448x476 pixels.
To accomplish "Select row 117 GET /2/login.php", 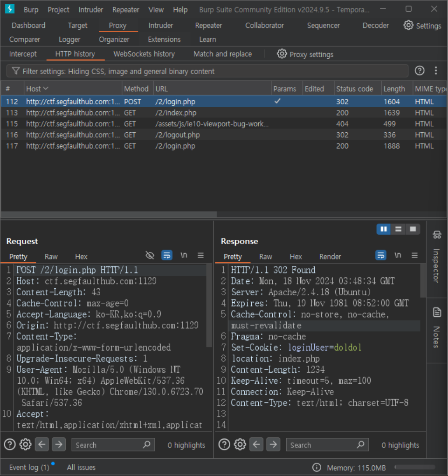I will click(224, 146).
